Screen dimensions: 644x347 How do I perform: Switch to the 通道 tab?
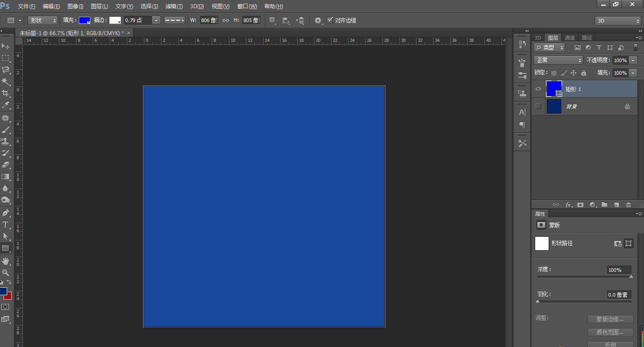570,38
